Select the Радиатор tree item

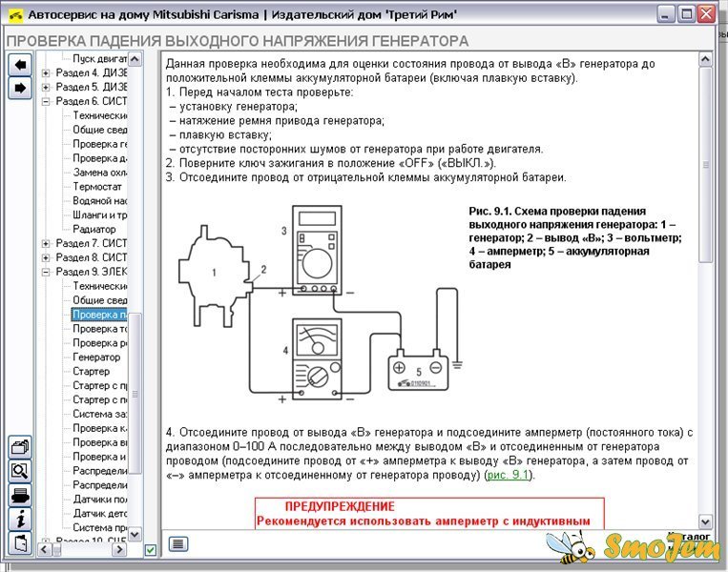tap(94, 229)
